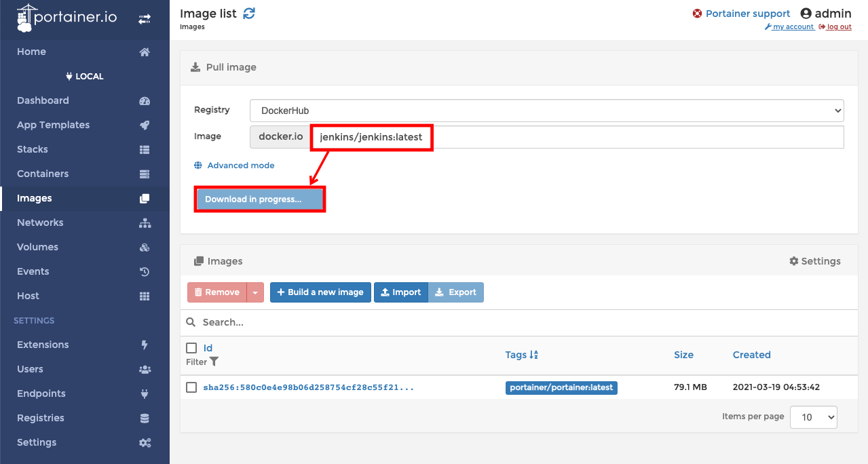Image resolution: width=868 pixels, height=464 pixels.
Task: Click the Portainer support link
Action: click(x=748, y=14)
